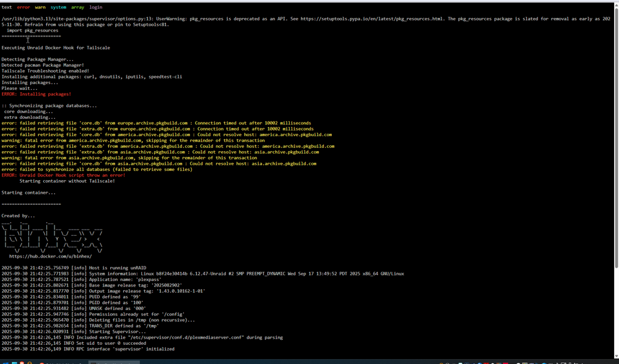Click 'Host is running unRAID' log line
This screenshot has width=619, height=364.
[74, 267]
